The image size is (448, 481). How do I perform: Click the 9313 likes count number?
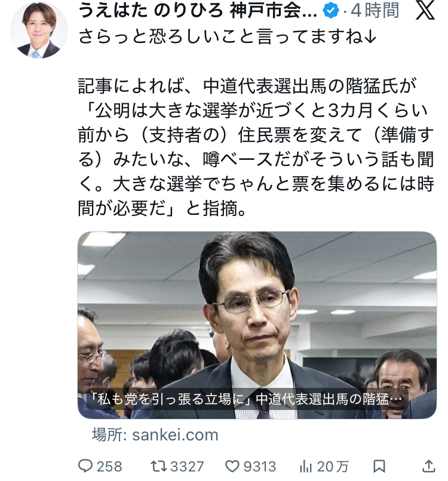[260, 467]
